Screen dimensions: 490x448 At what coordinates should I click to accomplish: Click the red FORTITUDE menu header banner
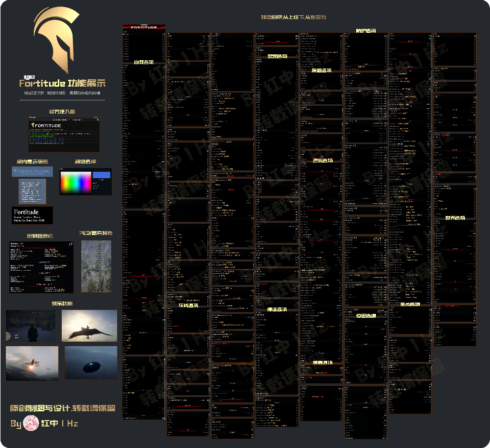(144, 27)
